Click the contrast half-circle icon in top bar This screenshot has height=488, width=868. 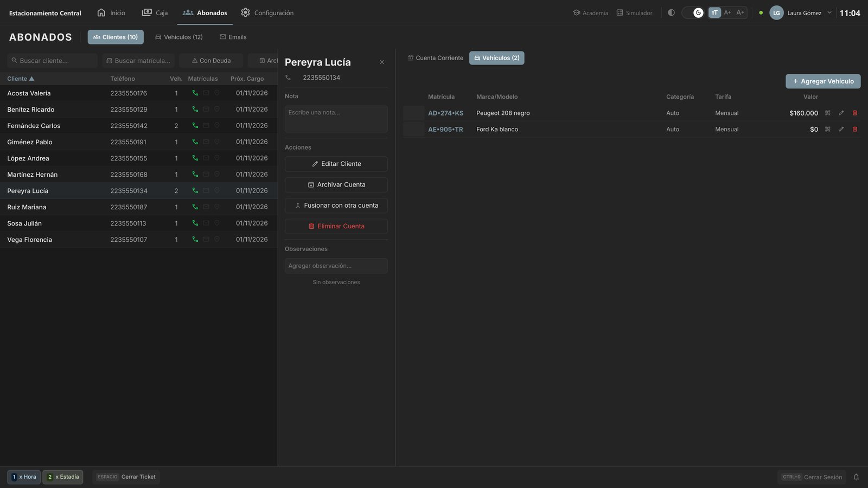point(671,12)
